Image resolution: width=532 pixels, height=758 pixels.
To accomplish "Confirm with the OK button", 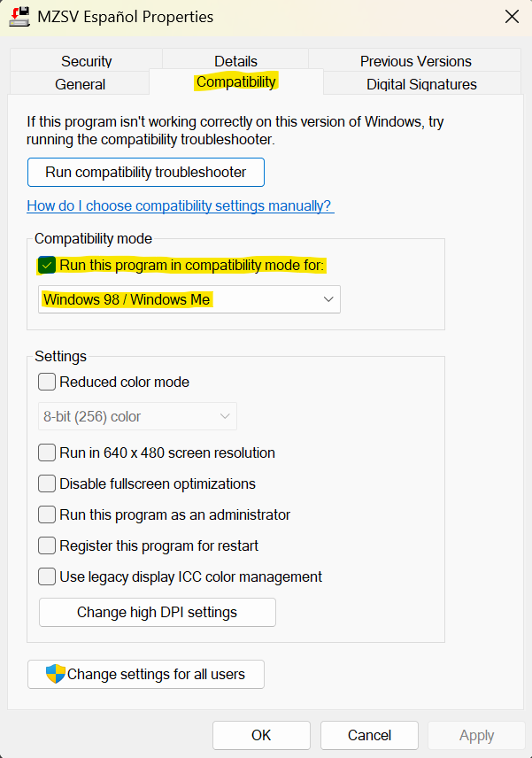I will pyautogui.click(x=261, y=735).
